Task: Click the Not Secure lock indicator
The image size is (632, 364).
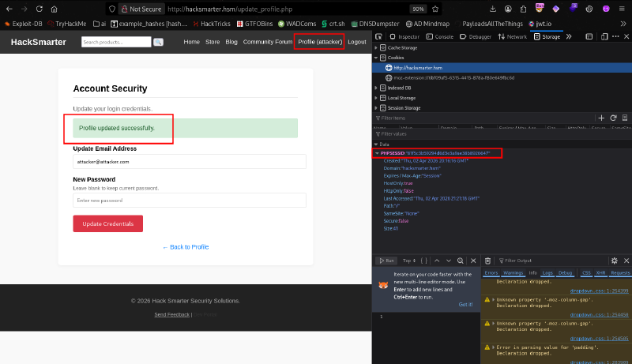Action: 141,9
